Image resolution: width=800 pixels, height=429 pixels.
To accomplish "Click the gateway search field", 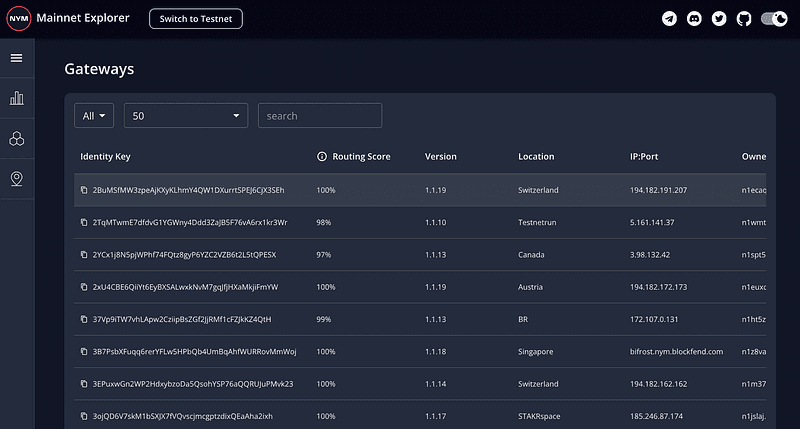I will (320, 116).
